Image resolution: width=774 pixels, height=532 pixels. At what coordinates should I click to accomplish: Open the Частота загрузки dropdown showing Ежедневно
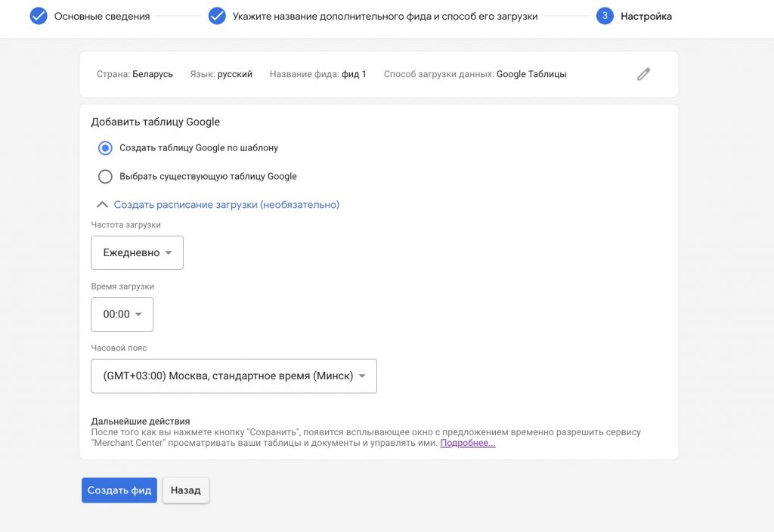138,252
